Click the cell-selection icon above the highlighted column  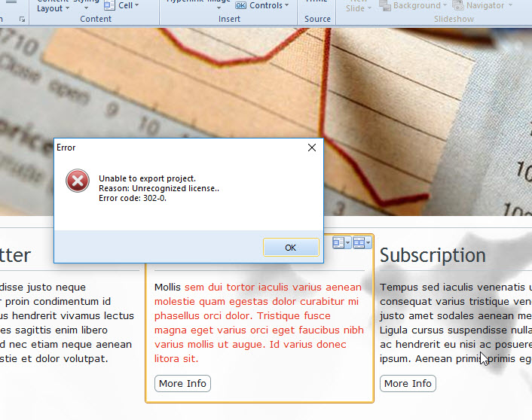pyautogui.click(x=338, y=242)
